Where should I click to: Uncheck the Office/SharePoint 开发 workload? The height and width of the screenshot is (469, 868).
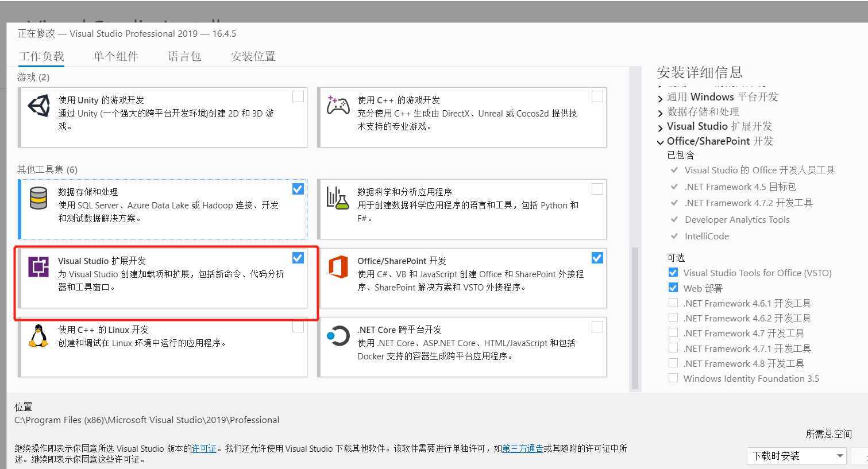(x=597, y=258)
